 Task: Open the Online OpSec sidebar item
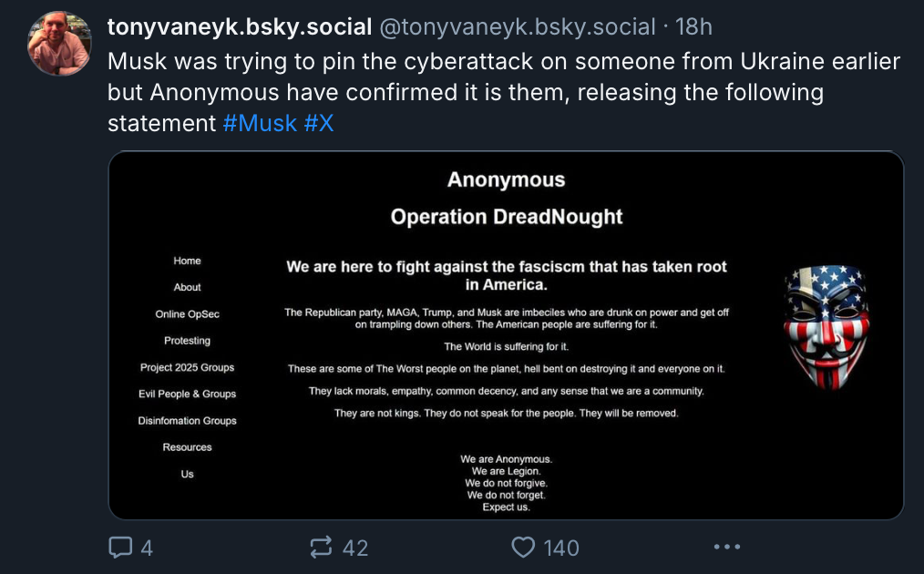(x=186, y=313)
